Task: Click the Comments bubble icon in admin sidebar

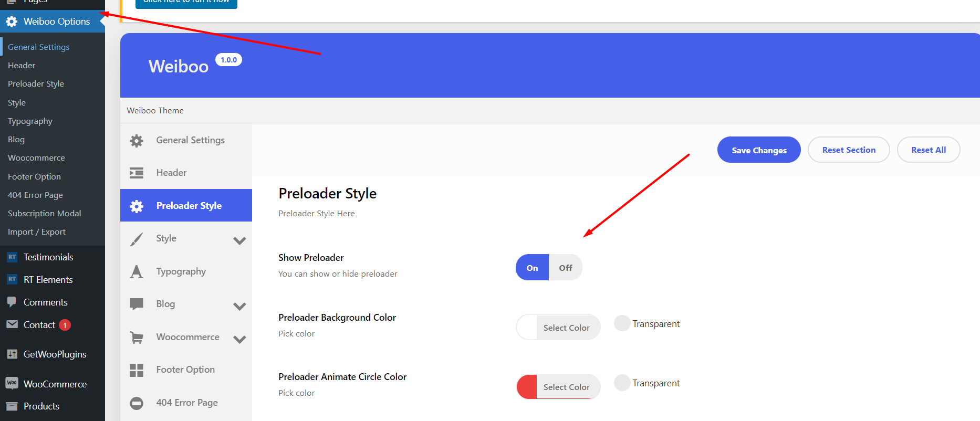Action: (x=12, y=302)
